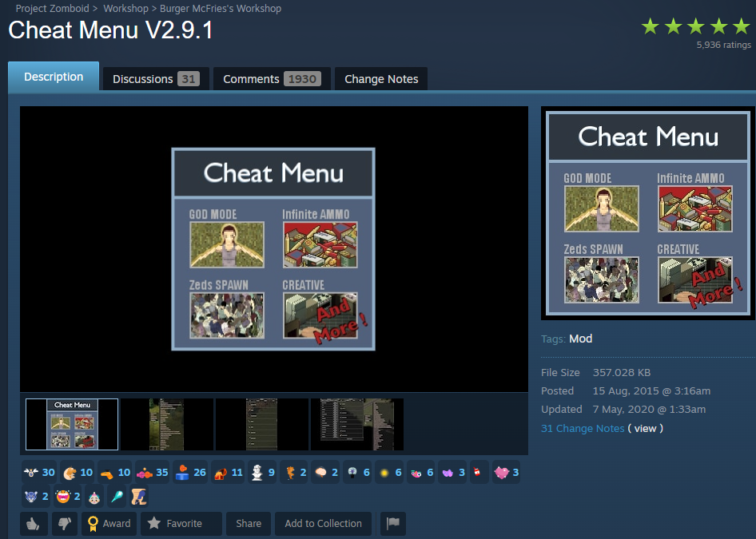Click the updated date 7 May, 2020
The image size is (756, 539).
[649, 409]
